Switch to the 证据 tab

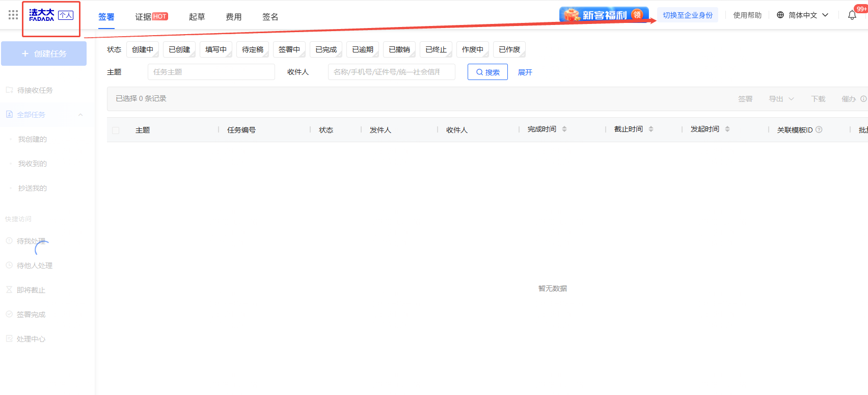pyautogui.click(x=143, y=17)
